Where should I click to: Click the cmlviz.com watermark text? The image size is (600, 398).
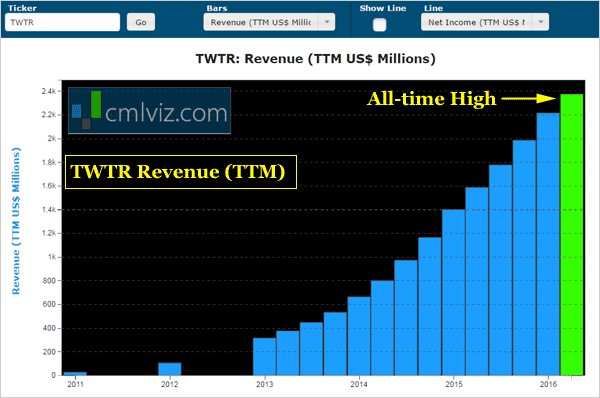pyautogui.click(x=166, y=113)
